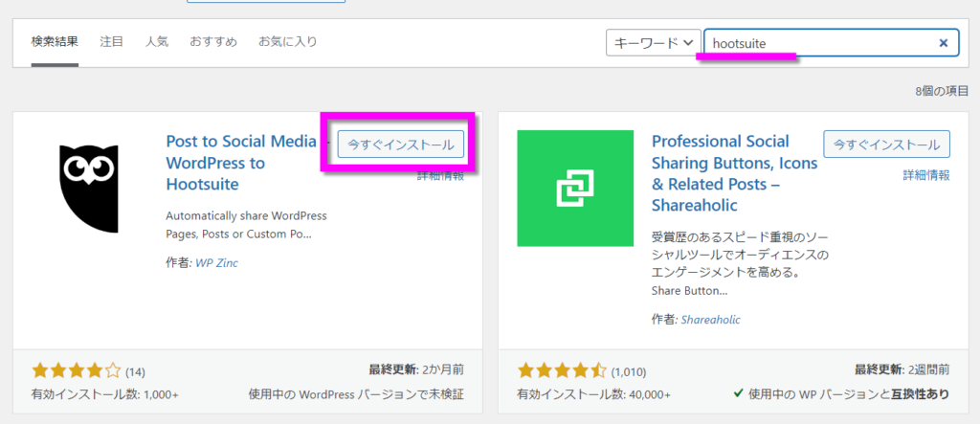Click the 8個の項目 result count

pos(942,91)
